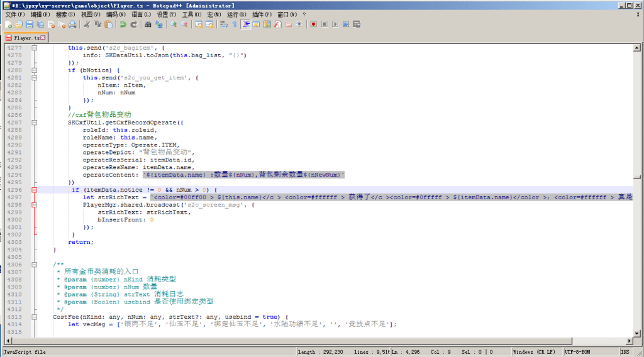Collapse fold block at line 4277
Viewport: 644px width, 357px height.
35,48
